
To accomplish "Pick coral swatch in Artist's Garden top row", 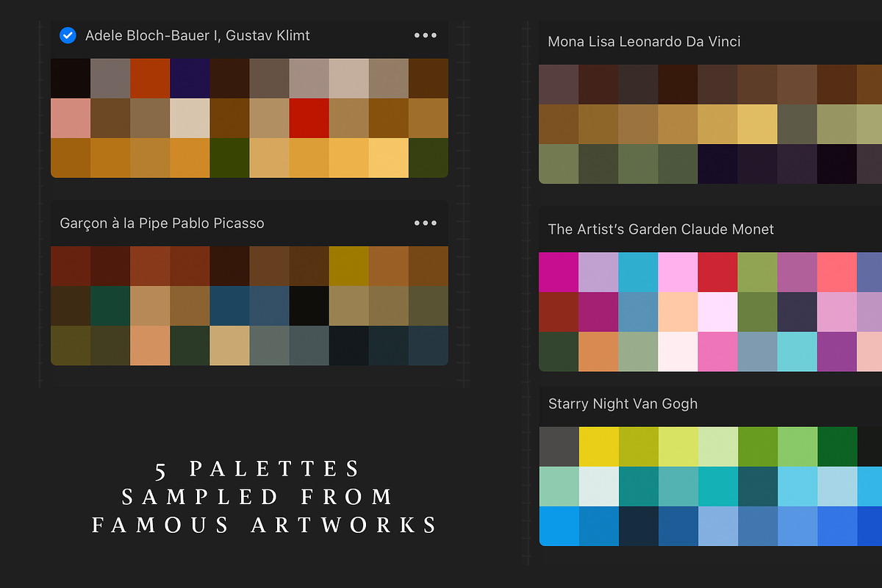I will pos(836,272).
